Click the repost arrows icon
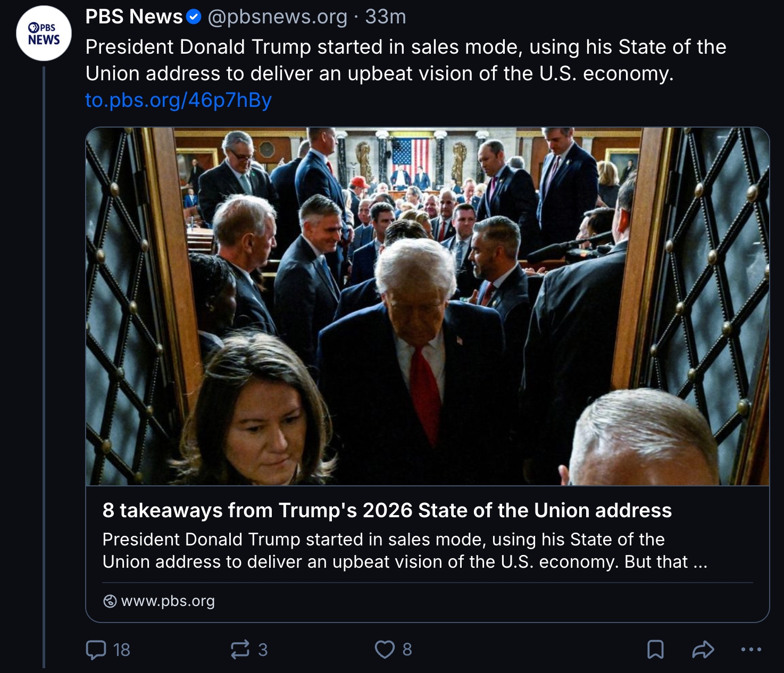784x673 pixels. click(x=240, y=649)
